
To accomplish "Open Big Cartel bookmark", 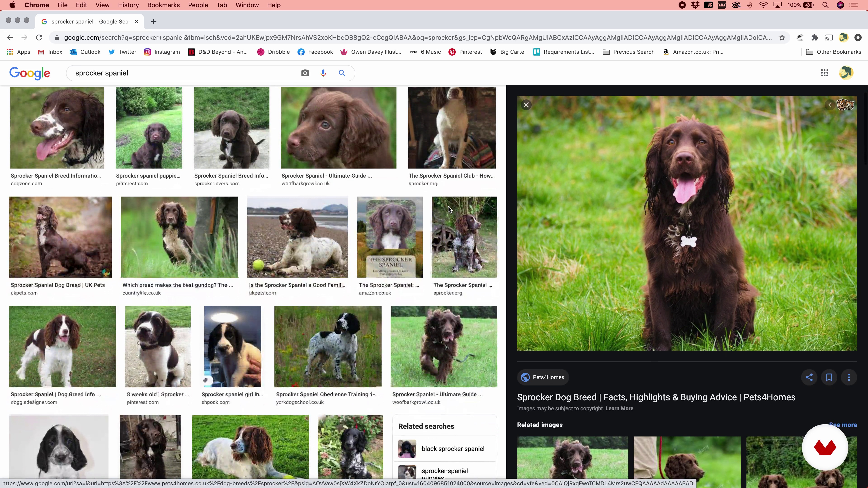I will tap(508, 52).
